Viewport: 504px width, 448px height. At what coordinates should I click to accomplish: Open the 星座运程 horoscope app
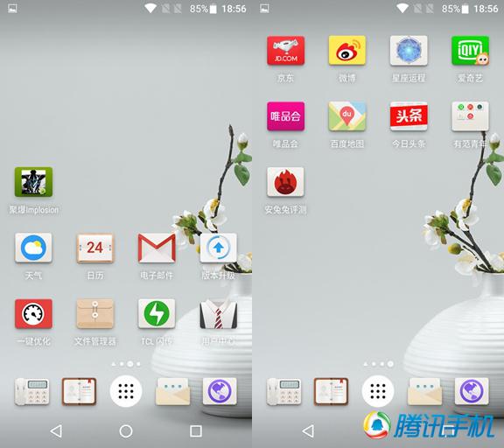[409, 51]
